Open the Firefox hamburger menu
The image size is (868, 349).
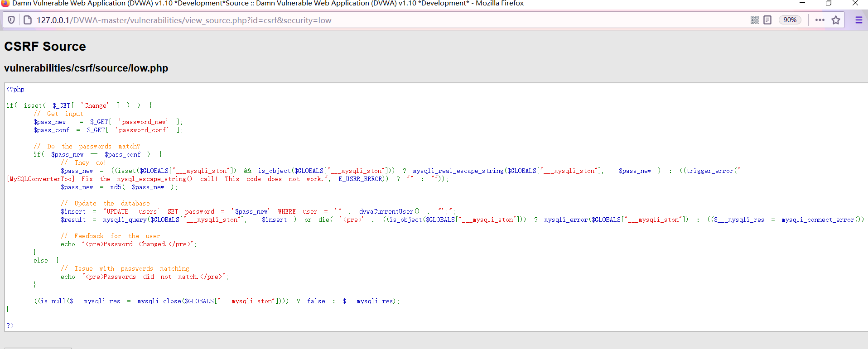pyautogui.click(x=858, y=20)
